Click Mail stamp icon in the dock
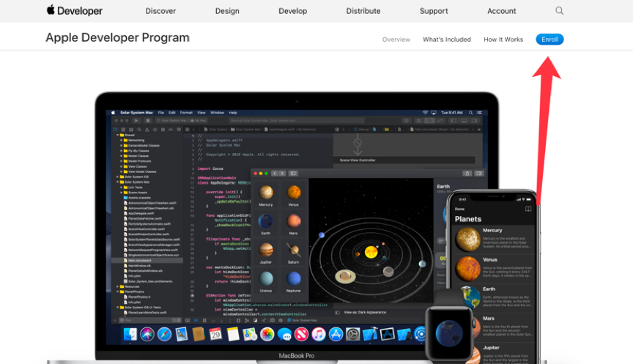This screenshot has width=633, height=364. pyautogui.click(x=182, y=334)
